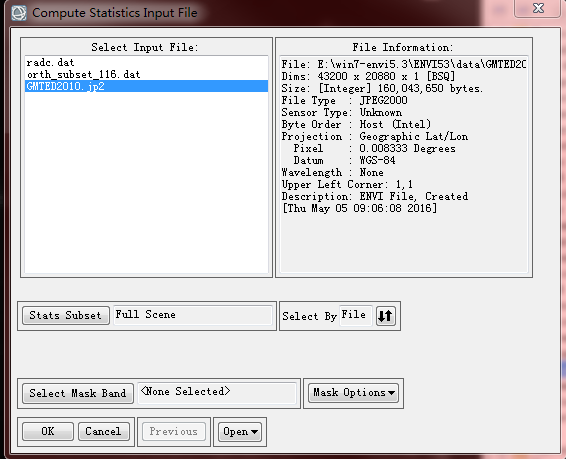Expand the Open dropdown menu

[240, 432]
